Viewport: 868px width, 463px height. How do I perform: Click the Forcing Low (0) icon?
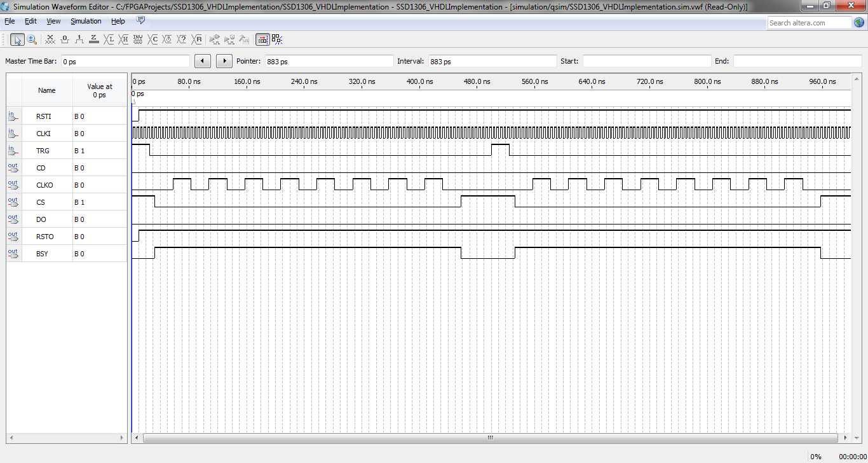(x=65, y=39)
